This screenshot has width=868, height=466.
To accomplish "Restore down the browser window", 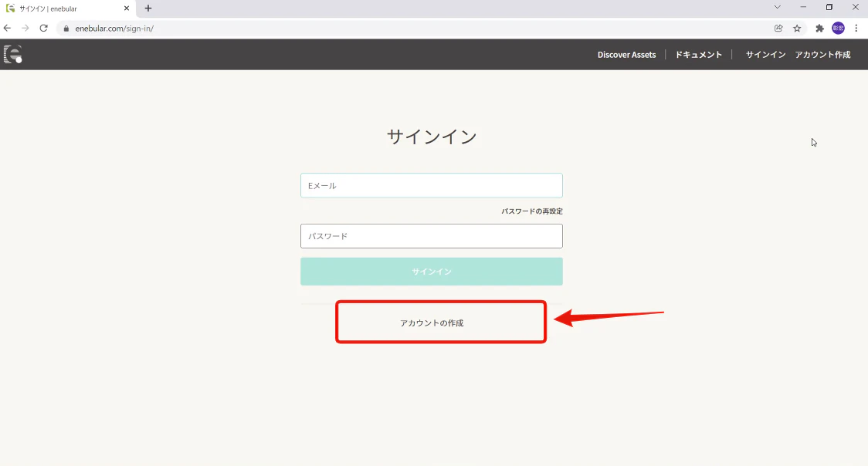I will click(x=829, y=7).
